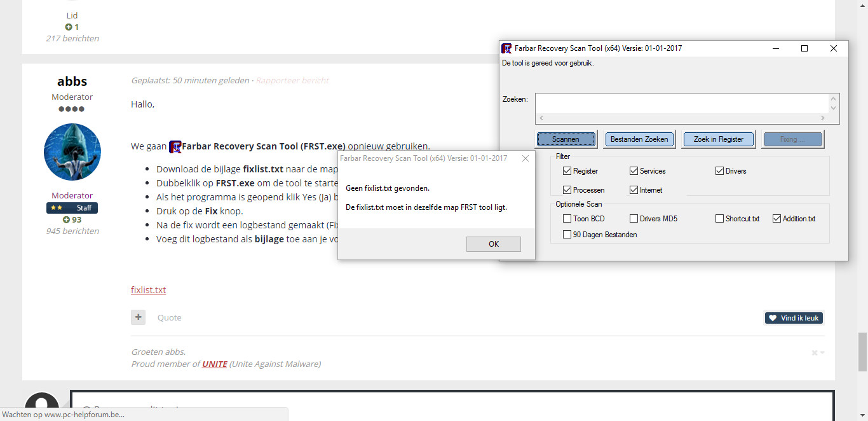Toggle the Services filter checkbox

point(634,171)
